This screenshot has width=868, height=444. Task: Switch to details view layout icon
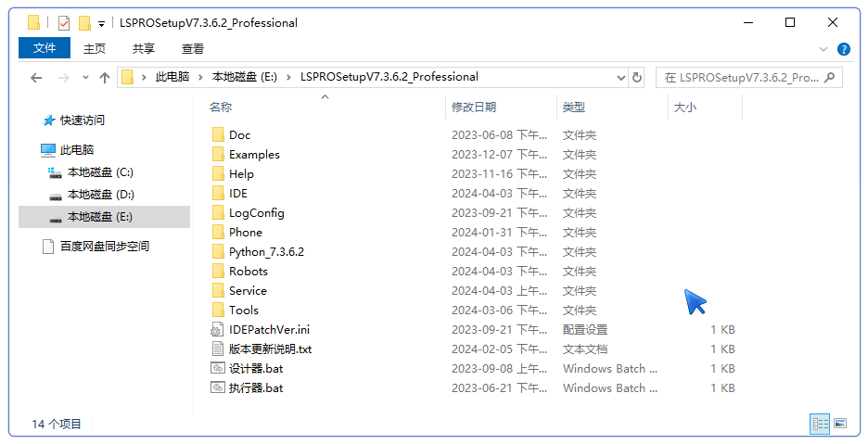(820, 424)
